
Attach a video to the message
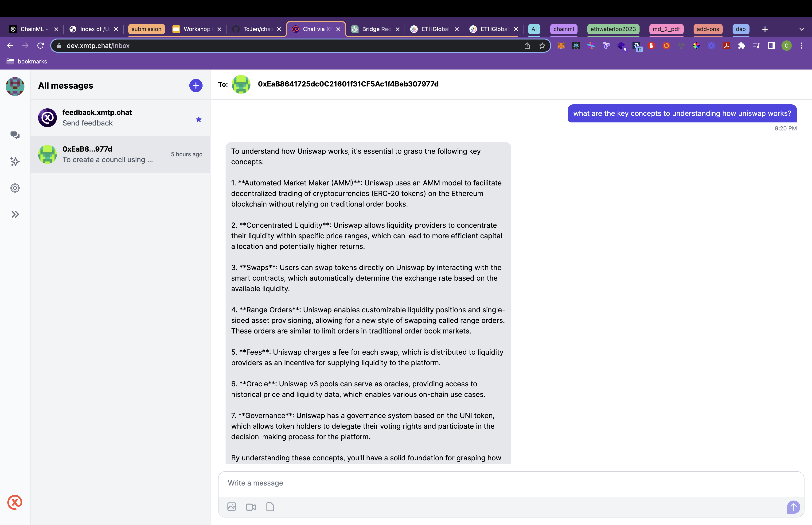[x=251, y=507]
